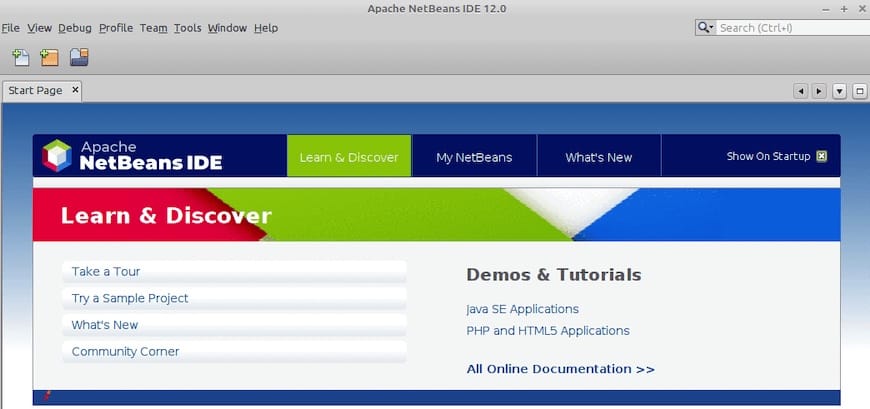
Task: Click the Search (Ctrl+I) input field
Action: pyautogui.click(x=793, y=28)
